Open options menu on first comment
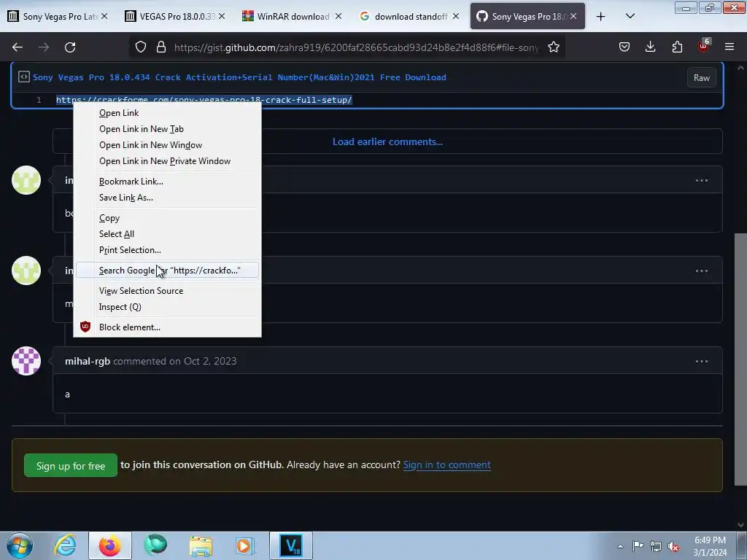The image size is (747, 560). (x=701, y=181)
